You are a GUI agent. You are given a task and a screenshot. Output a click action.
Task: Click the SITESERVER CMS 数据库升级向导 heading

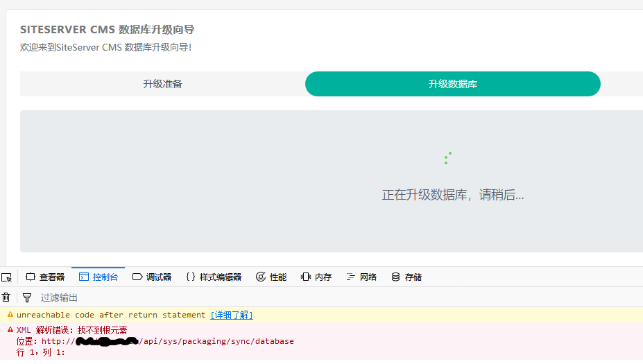coord(107,30)
